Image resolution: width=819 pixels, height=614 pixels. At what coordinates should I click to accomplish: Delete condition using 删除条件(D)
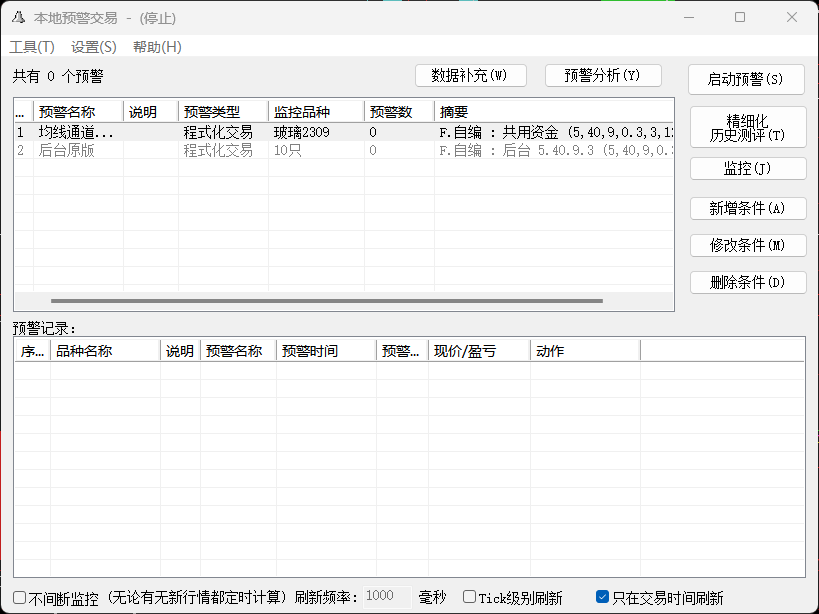pos(748,282)
